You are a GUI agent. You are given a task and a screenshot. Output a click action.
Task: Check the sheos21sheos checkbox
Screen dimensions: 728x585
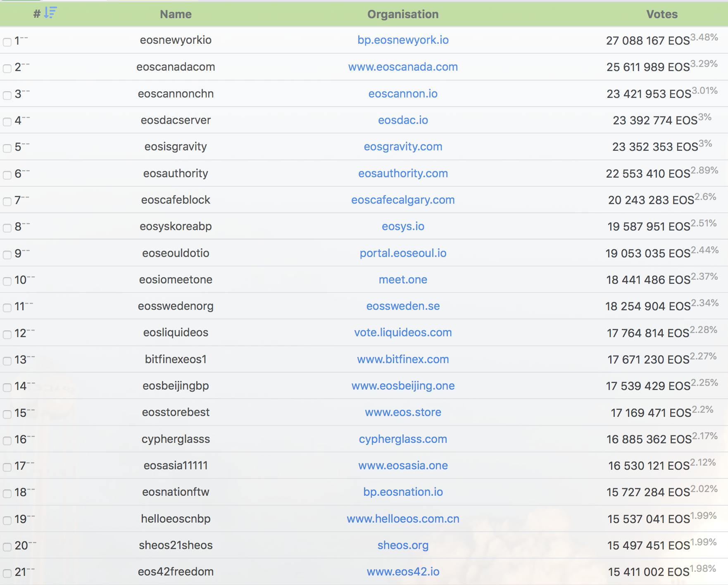pyautogui.click(x=7, y=547)
